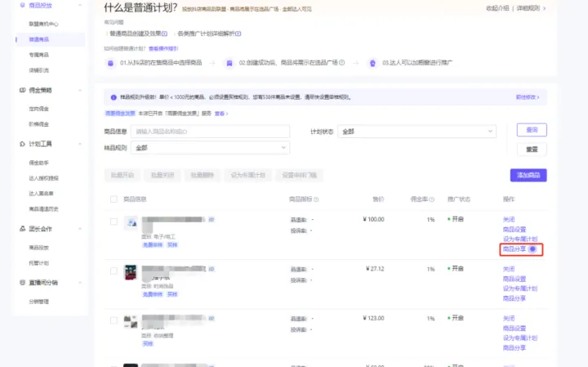Click 商品设置 for the ¥27.12 product
Viewport: 588px width, 367px height.
[x=514, y=280]
